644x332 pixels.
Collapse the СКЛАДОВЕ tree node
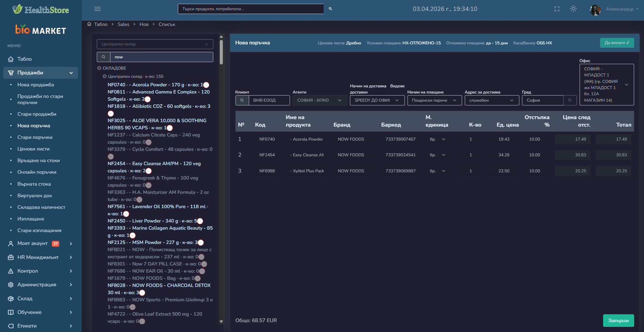[x=99, y=68]
